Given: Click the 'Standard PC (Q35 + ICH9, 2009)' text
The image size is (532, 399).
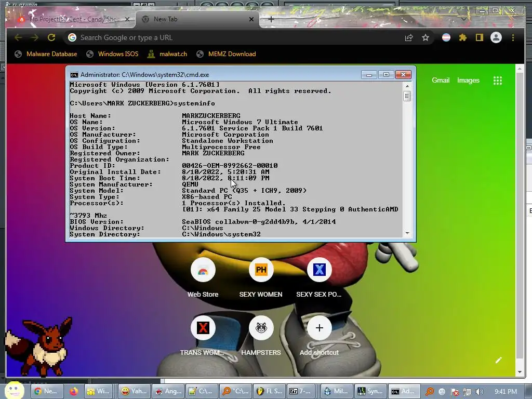Looking at the screenshot, I should coord(244,191).
